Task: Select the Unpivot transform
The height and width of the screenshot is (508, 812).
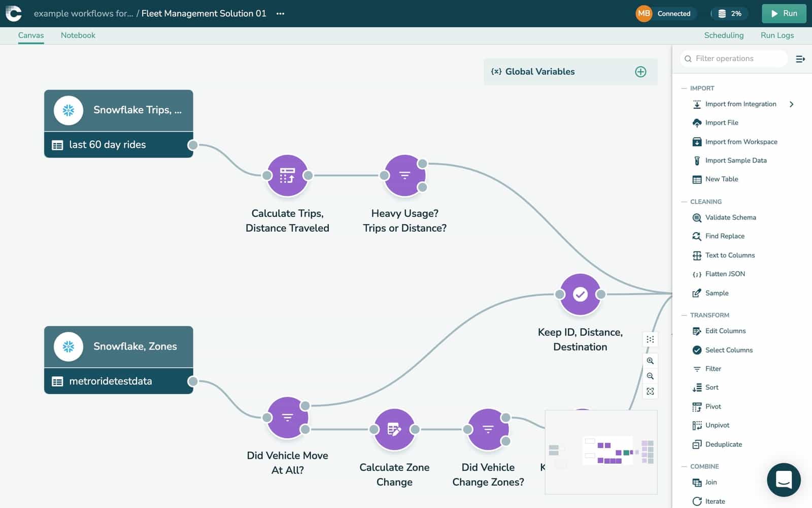Action: pos(716,425)
